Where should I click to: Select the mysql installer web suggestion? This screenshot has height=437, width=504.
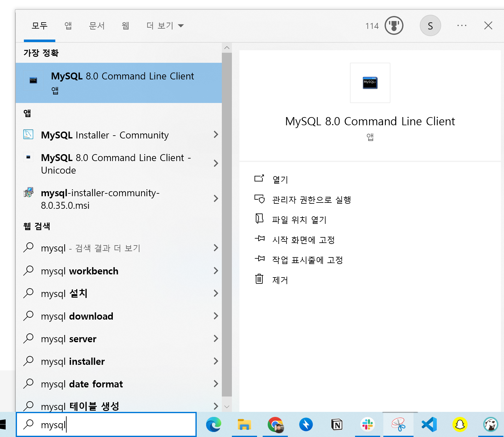tap(119, 361)
